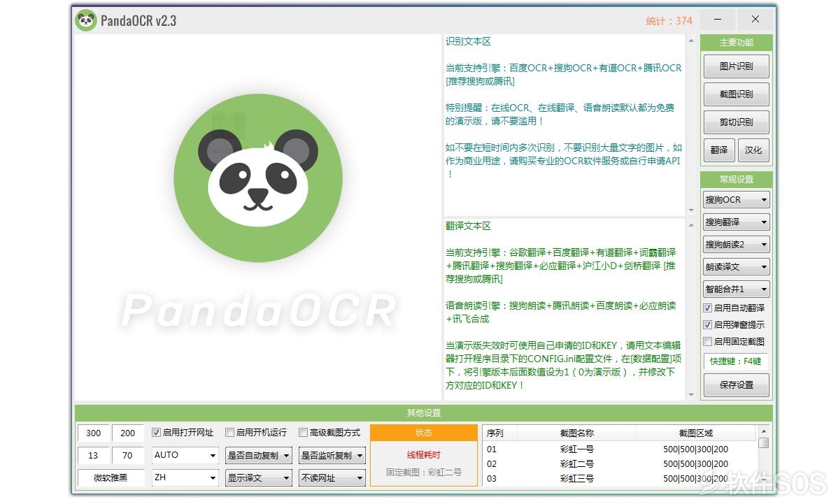Enable 启用开机运行 checkbox
838x504 pixels.
point(229,433)
